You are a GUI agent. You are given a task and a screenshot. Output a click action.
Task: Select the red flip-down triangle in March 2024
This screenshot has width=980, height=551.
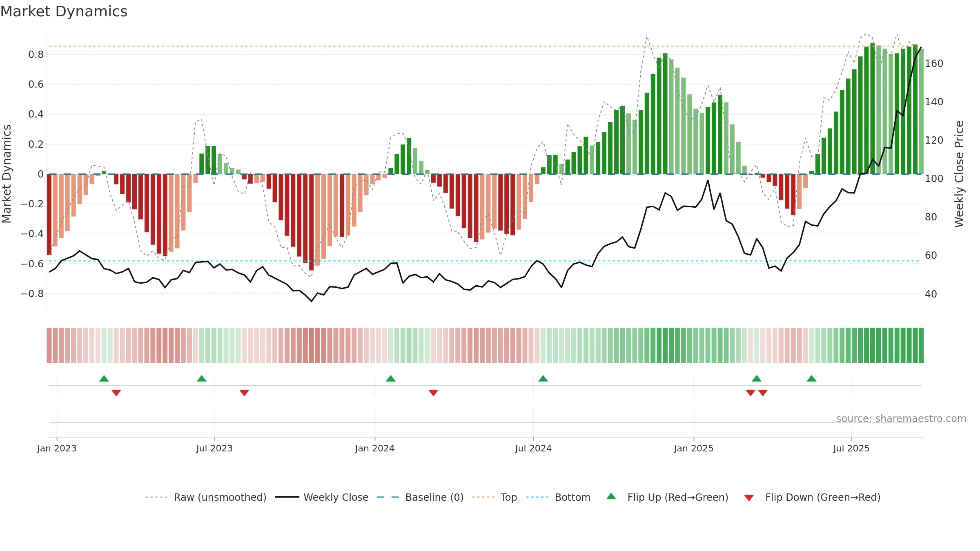tap(434, 393)
